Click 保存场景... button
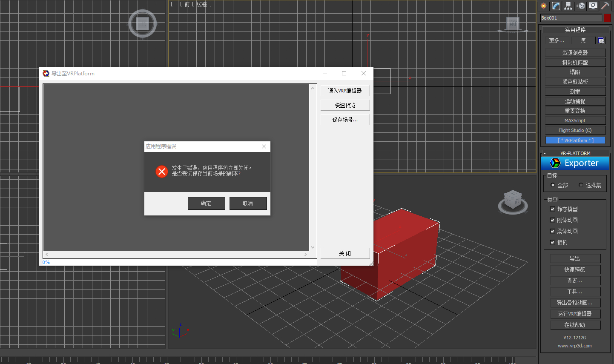 (x=345, y=120)
